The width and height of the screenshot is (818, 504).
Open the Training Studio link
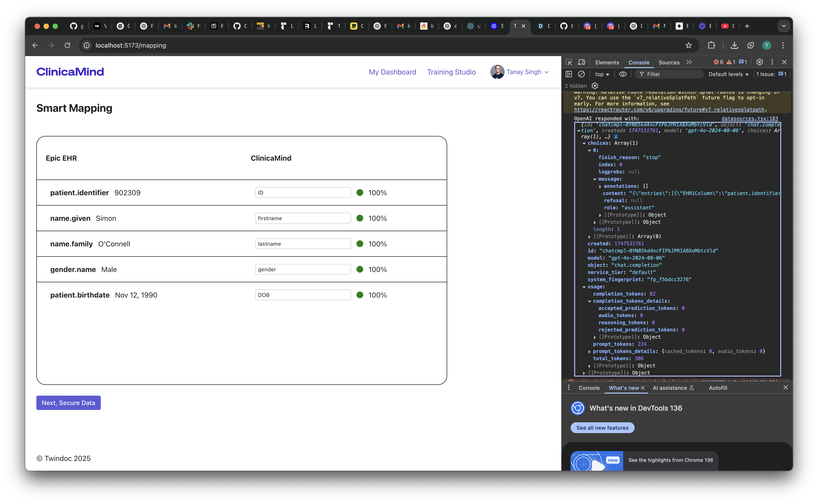451,72
